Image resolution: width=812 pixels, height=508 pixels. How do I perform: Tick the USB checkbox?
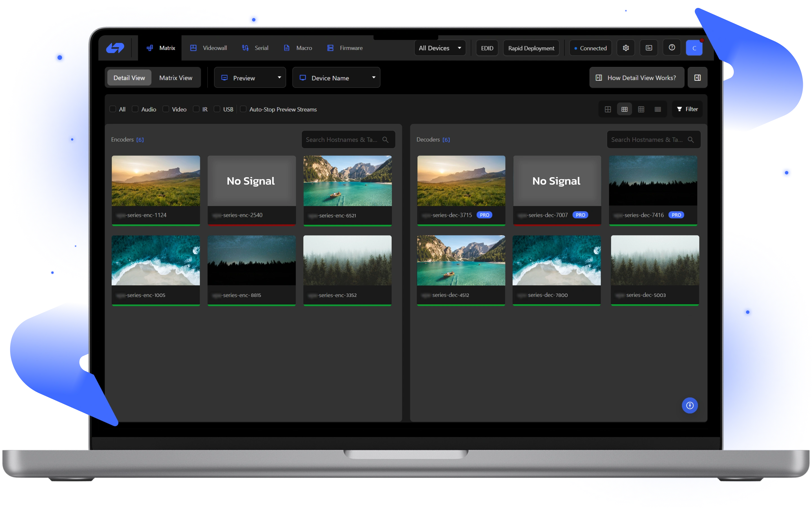pyautogui.click(x=217, y=109)
